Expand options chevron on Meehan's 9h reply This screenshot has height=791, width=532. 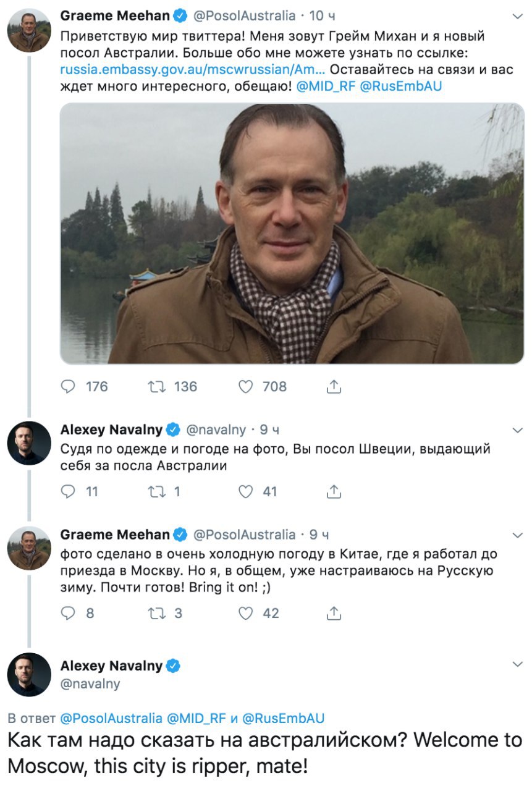(x=518, y=535)
